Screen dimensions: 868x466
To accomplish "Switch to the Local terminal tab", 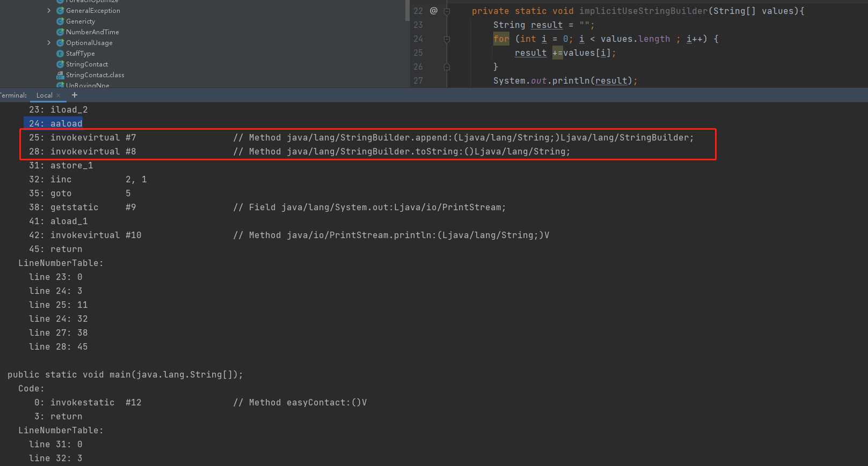I will click(x=44, y=95).
